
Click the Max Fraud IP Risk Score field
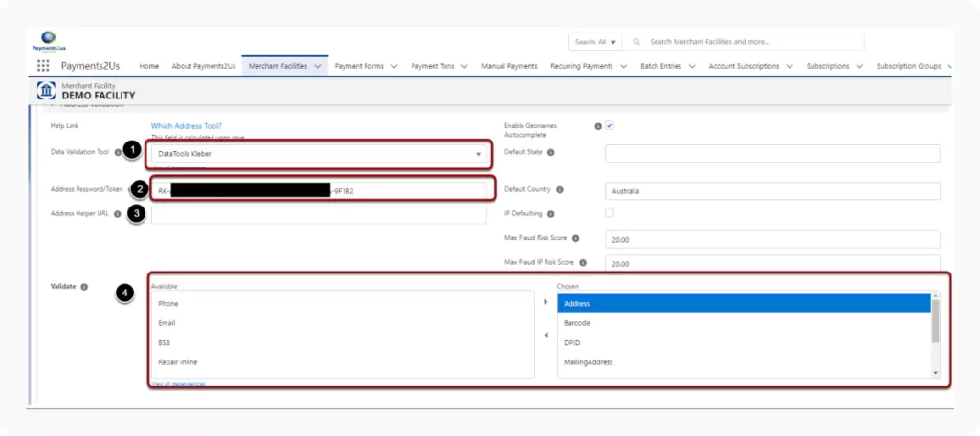(772, 263)
